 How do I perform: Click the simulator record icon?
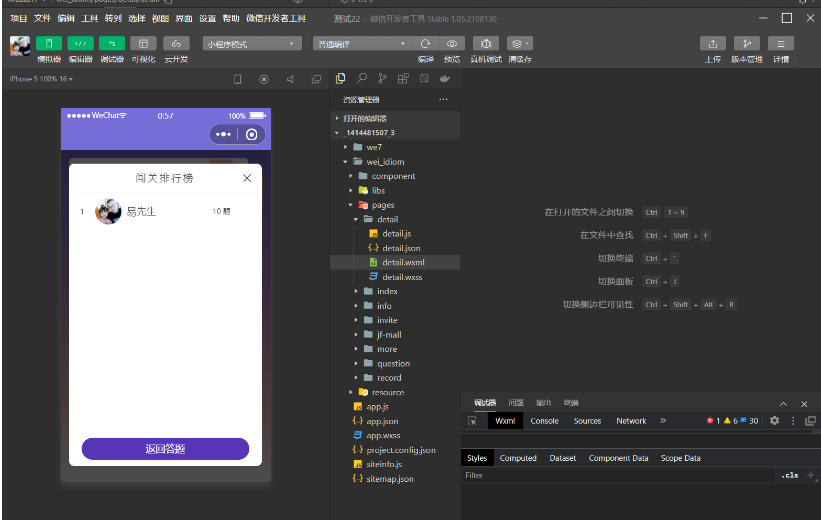point(264,79)
